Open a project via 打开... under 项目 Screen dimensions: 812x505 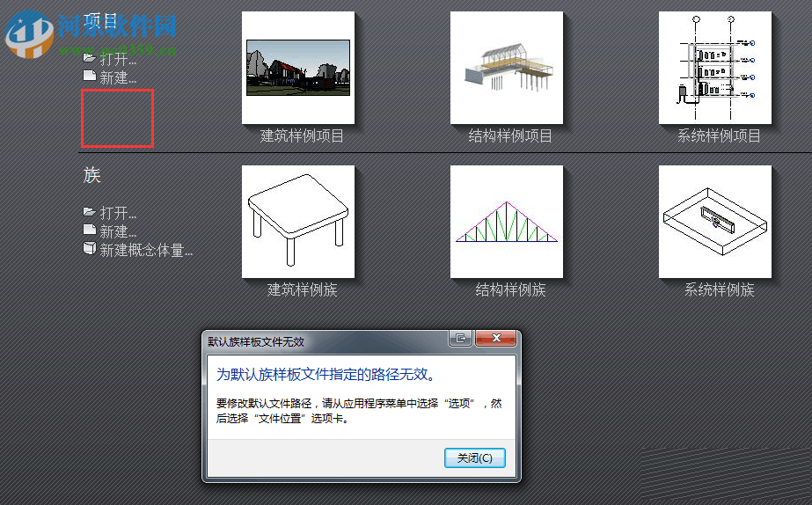pos(118,59)
